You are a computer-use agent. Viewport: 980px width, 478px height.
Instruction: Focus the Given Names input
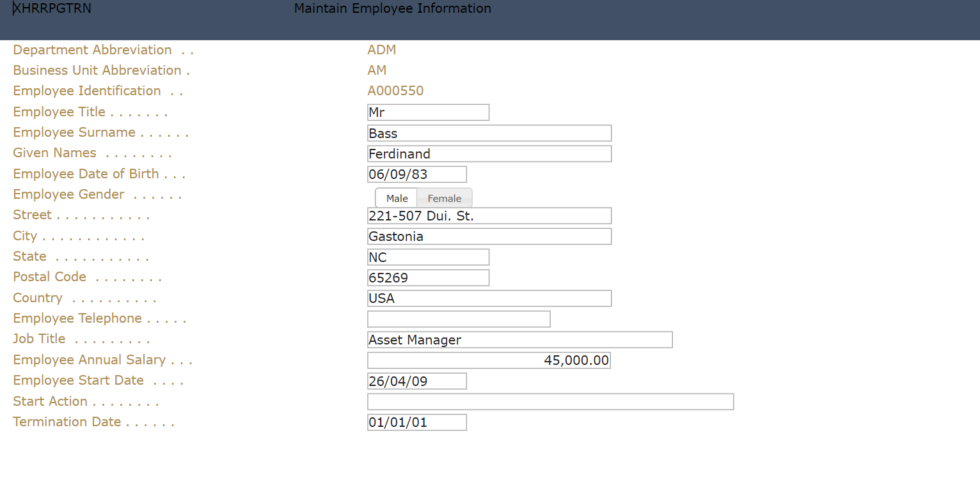click(x=489, y=154)
